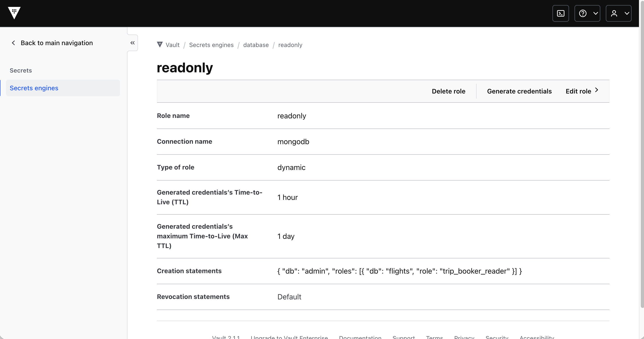Select Secrets engines in sidebar
This screenshot has height=339, width=644.
63,88
